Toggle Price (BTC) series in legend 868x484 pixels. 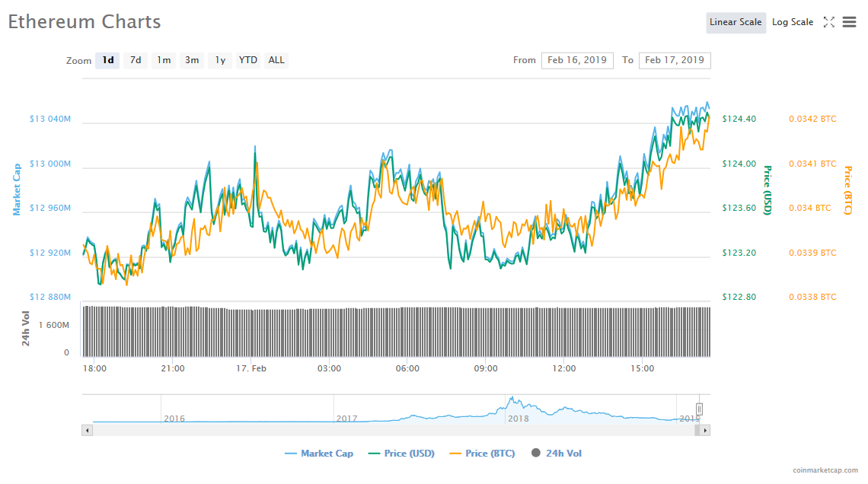click(x=482, y=454)
